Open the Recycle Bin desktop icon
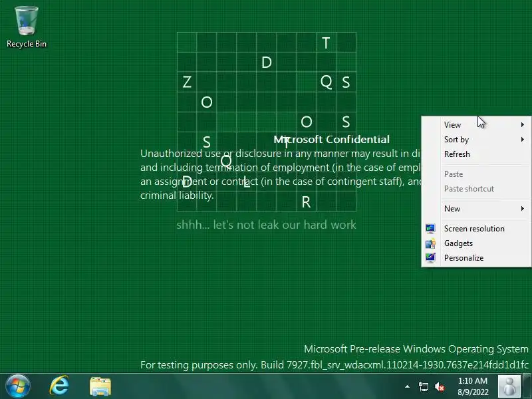Image resolution: width=532 pixels, height=399 pixels. coord(27,27)
